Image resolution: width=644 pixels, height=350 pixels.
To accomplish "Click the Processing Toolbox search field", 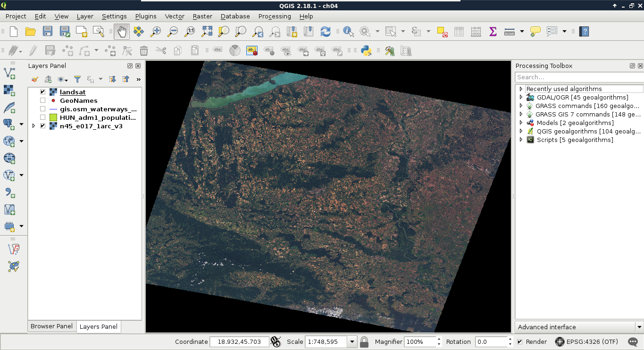I will (578, 77).
